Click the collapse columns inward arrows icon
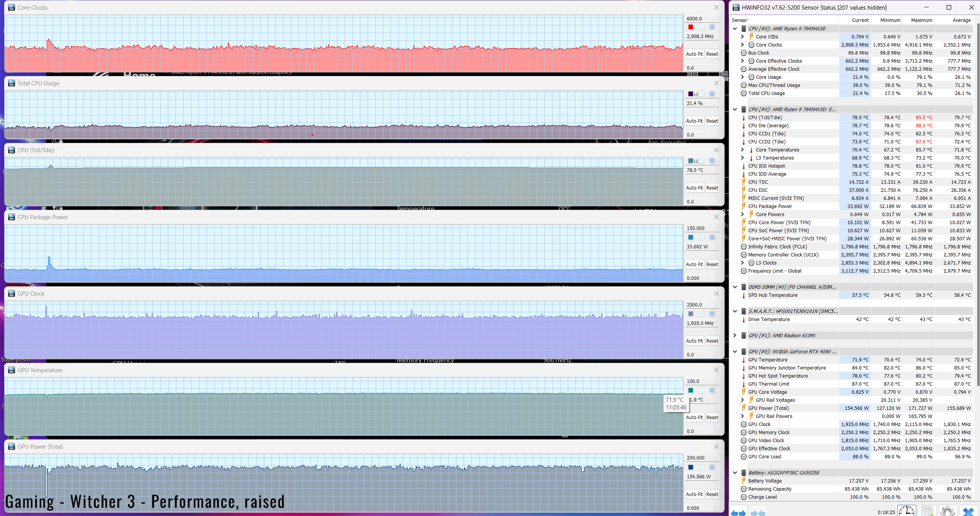The width and height of the screenshot is (980, 516). coord(758,512)
